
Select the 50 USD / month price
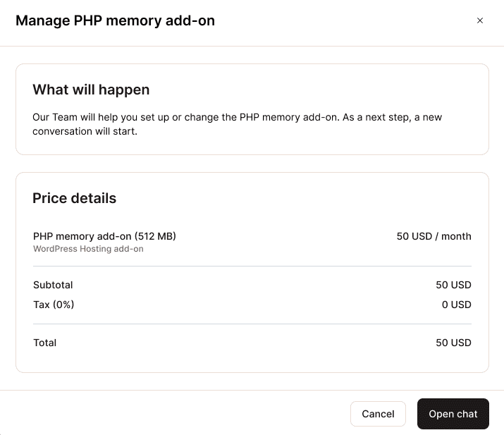point(434,236)
